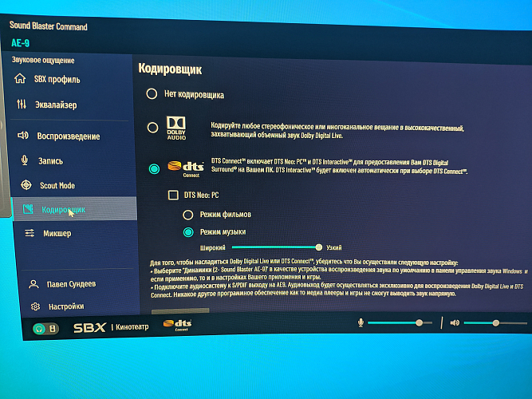Click the Запись microphone icon in sidebar
Screen dimensions: 532x399
25,160
